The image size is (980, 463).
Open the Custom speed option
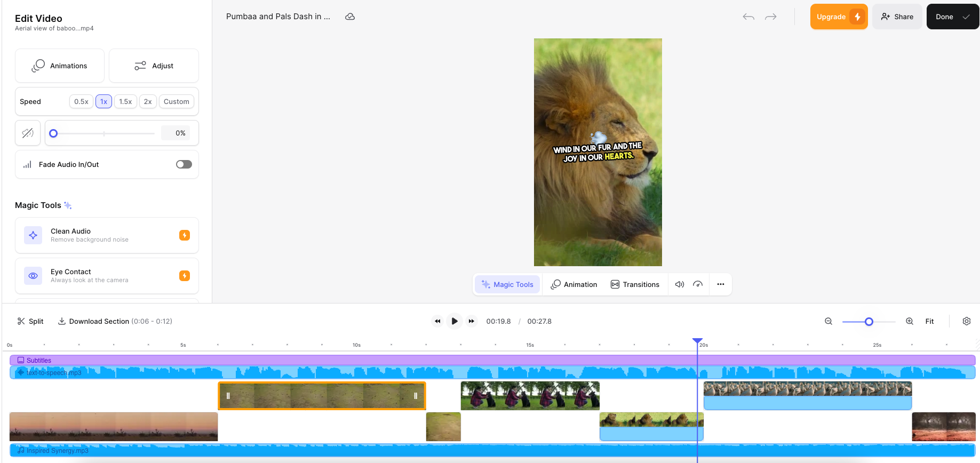pyautogui.click(x=176, y=101)
